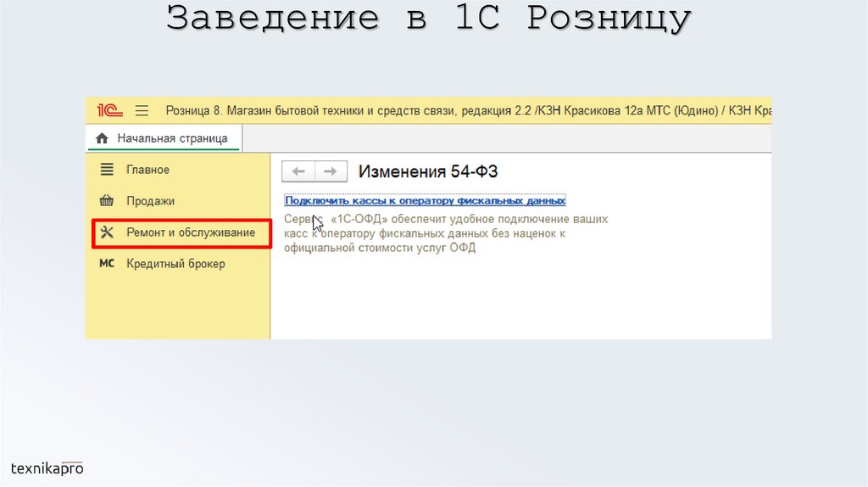Click the MC icon beside Кредитный брокер
The height and width of the screenshot is (487, 868).
(107, 263)
